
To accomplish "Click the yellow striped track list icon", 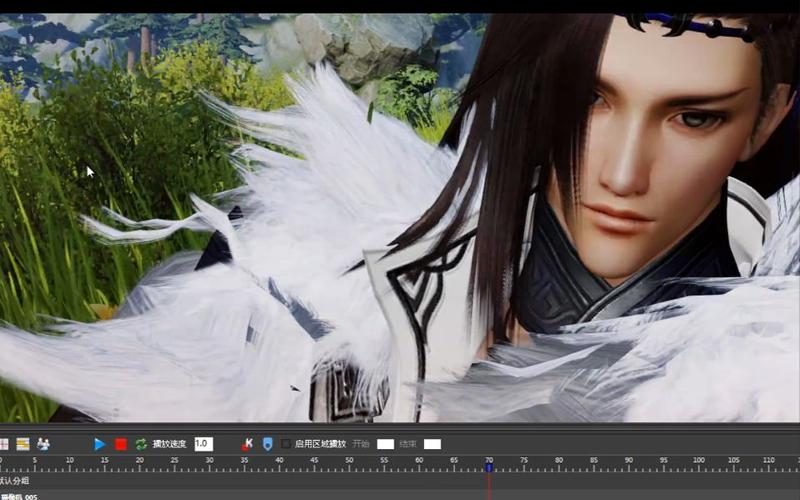I will coord(23,444).
